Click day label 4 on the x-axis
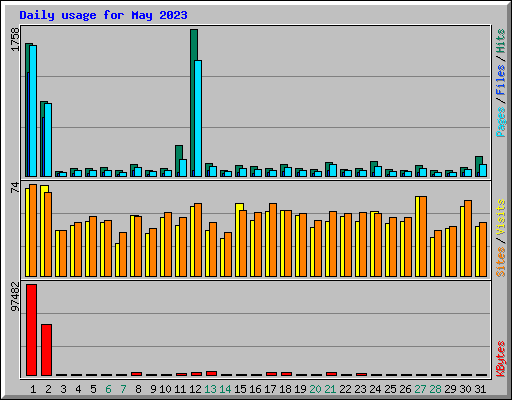The height and width of the screenshot is (400, 512). tap(78, 389)
